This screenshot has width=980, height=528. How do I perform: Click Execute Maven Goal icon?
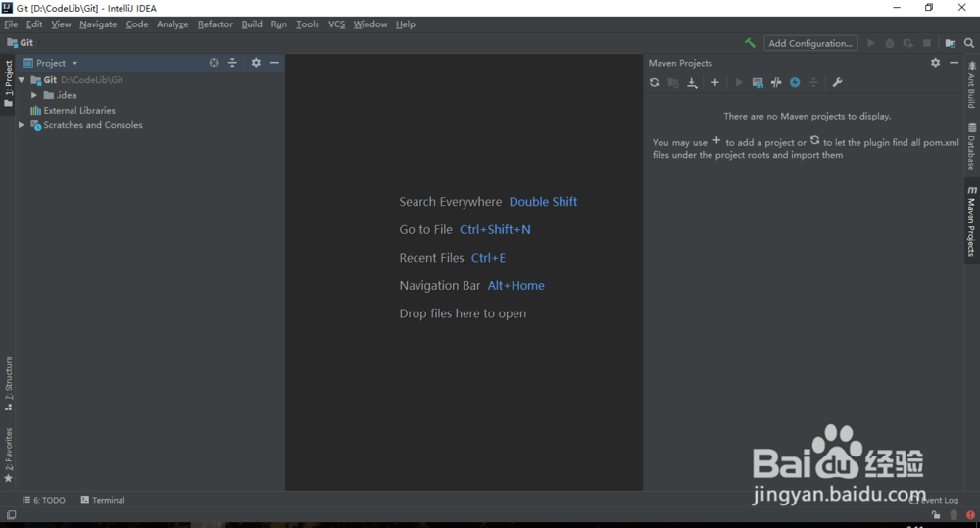click(x=758, y=82)
